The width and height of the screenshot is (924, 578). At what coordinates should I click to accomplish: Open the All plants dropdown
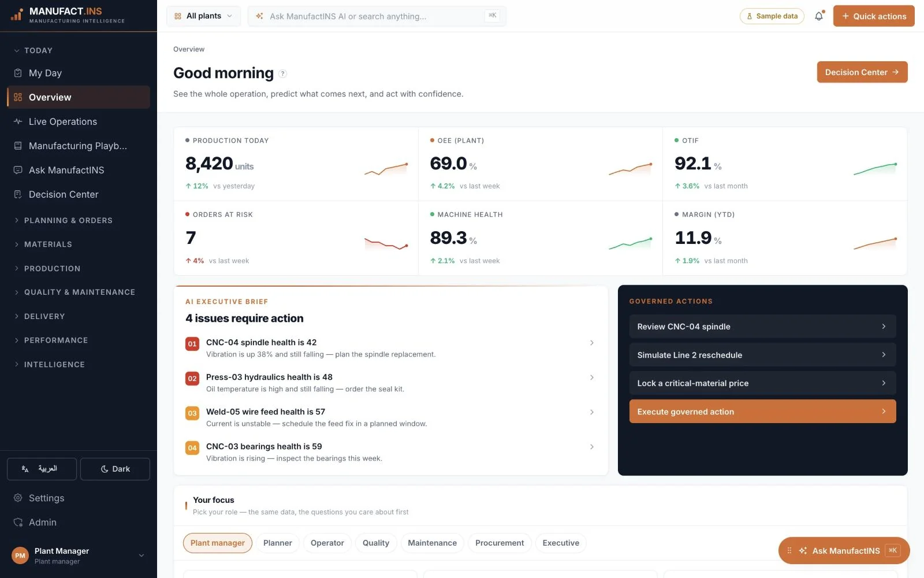pyautogui.click(x=203, y=16)
